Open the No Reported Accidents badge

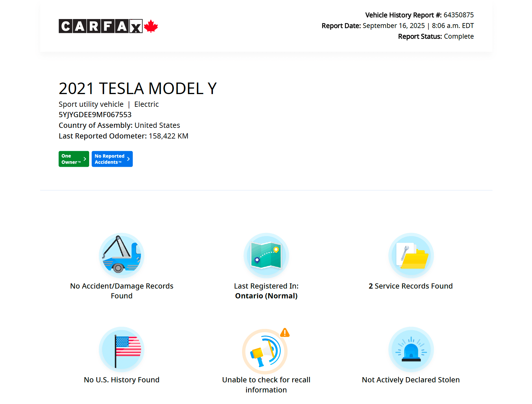109,159
